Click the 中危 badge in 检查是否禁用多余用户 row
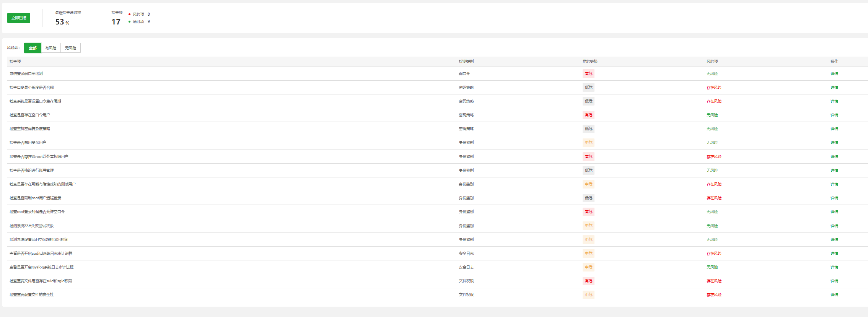868x317 pixels. pos(588,143)
